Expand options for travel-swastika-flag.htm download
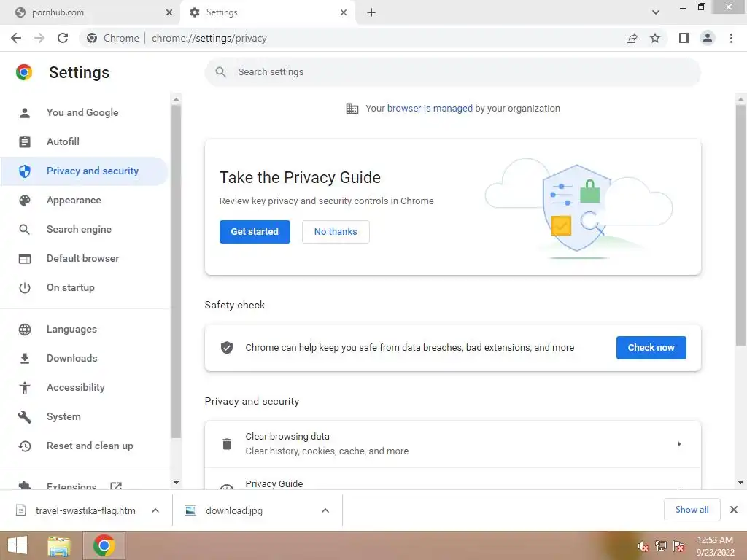This screenshot has height=560, width=747. click(155, 510)
